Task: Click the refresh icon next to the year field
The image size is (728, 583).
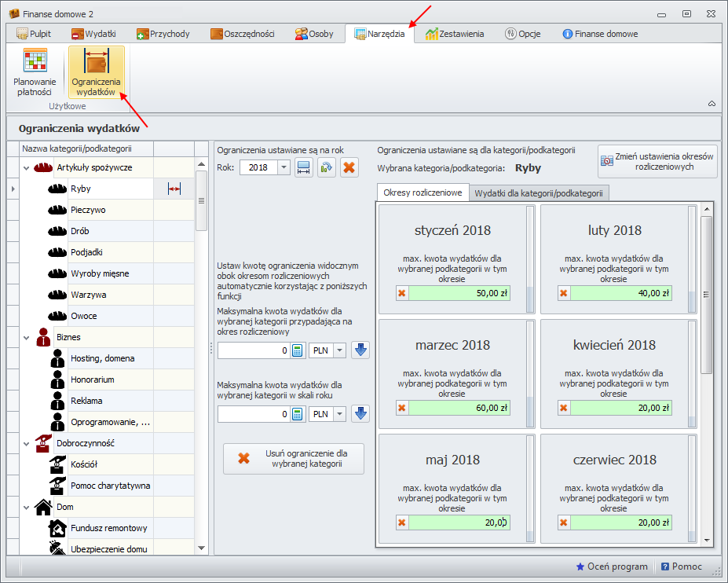Action: tap(327, 167)
